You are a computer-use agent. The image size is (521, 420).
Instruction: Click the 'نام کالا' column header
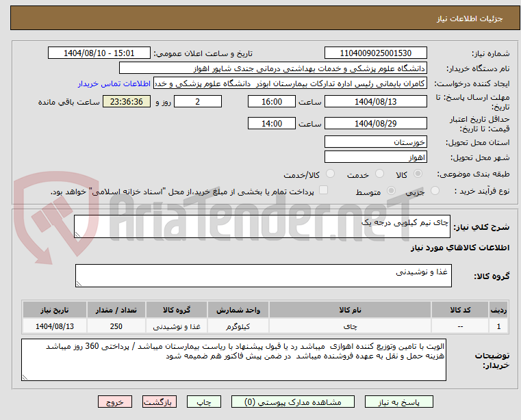[351, 309]
